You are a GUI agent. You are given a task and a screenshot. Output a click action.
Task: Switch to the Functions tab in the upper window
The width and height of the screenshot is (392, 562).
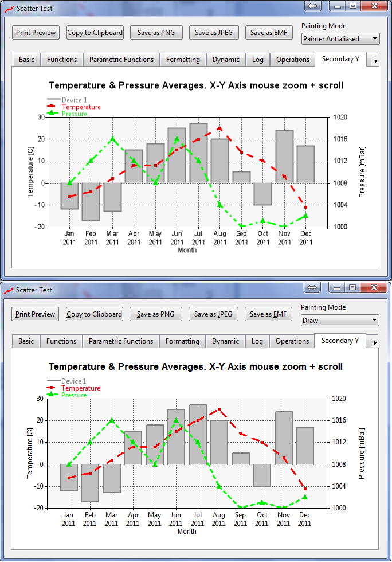[x=62, y=60]
